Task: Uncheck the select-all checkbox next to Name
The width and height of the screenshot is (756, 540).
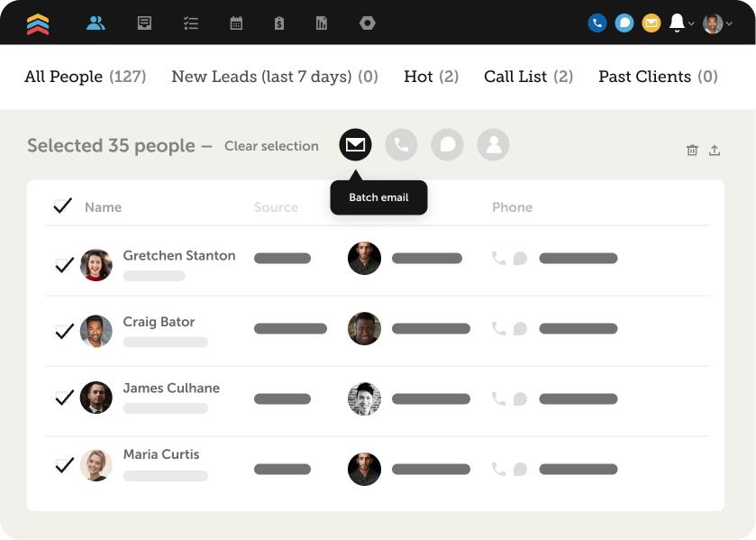Action: pyautogui.click(x=62, y=206)
